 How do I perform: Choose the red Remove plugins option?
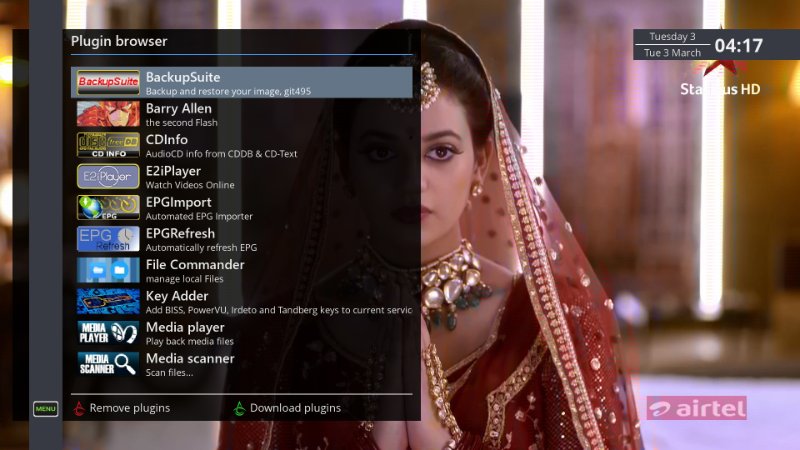pos(122,408)
